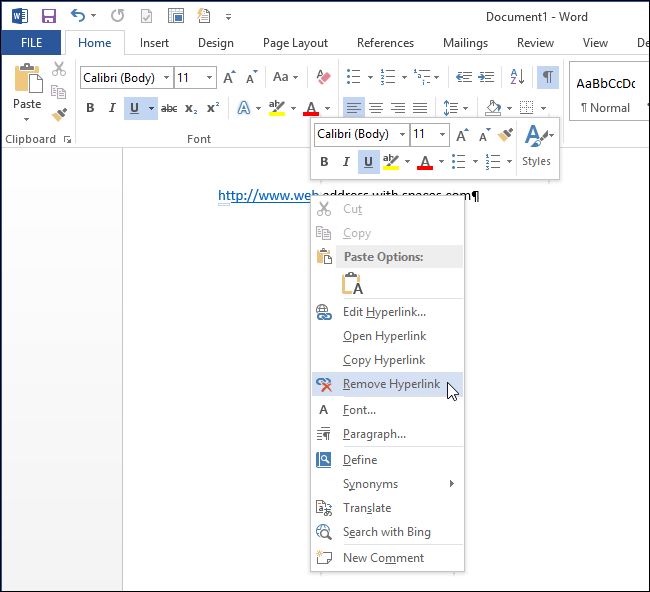The height and width of the screenshot is (592, 650).
Task: Click Decrease Indent icon
Action: 463,77
